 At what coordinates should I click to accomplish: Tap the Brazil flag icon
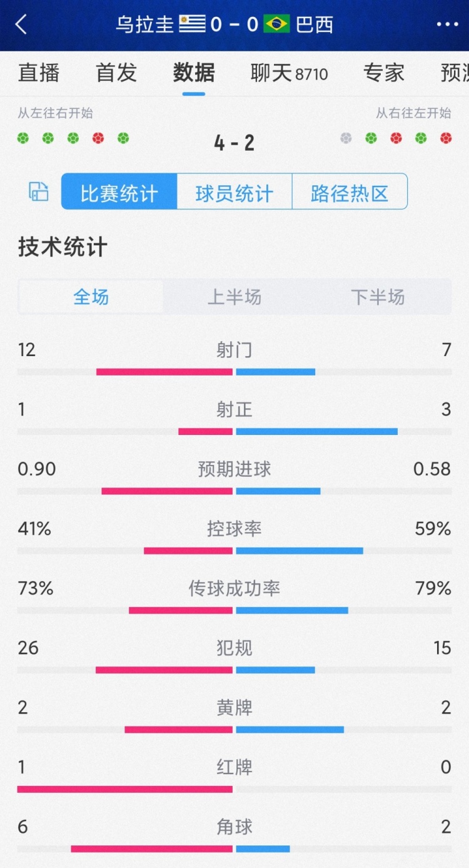coord(276,24)
